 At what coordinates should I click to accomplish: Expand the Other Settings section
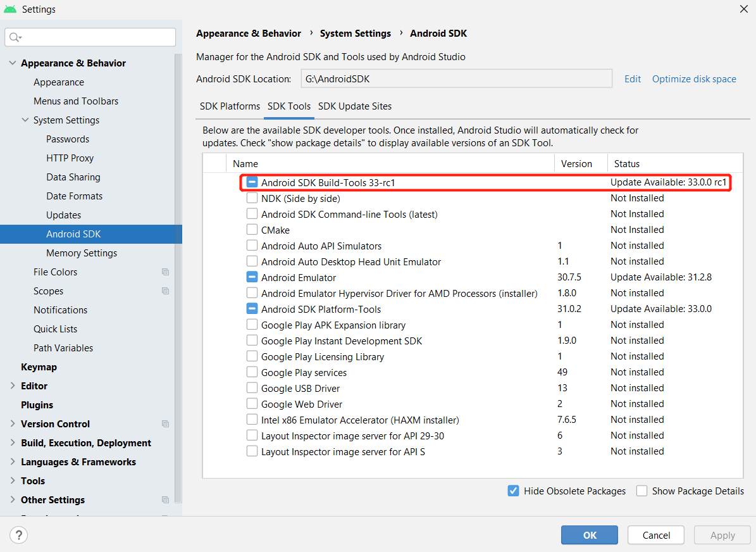[x=13, y=500]
